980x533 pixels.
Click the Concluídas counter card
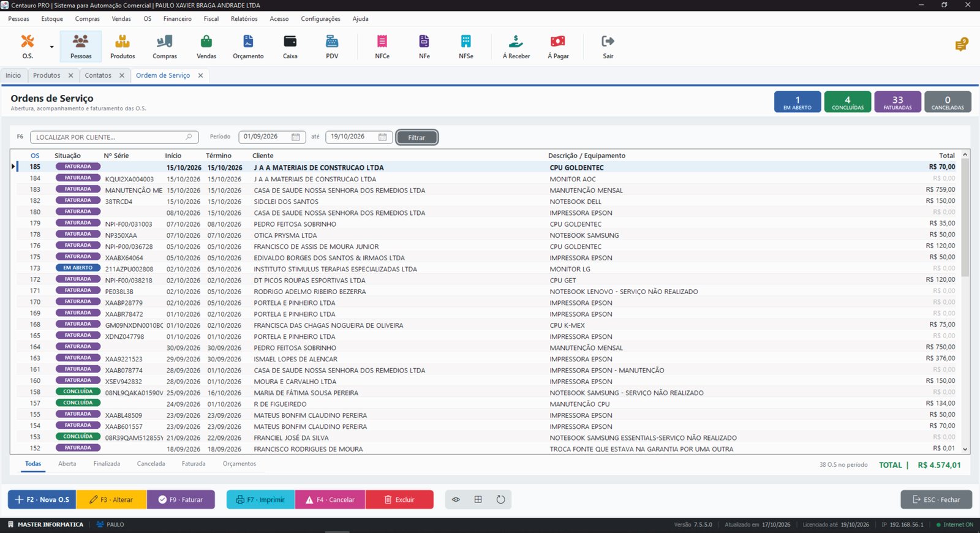(x=848, y=102)
